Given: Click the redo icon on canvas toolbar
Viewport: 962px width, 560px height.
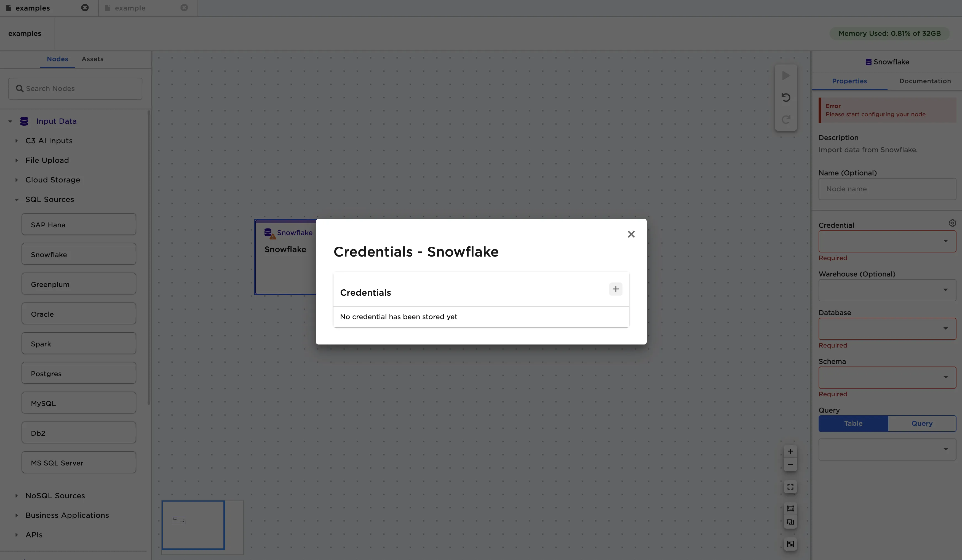Looking at the screenshot, I should (786, 119).
